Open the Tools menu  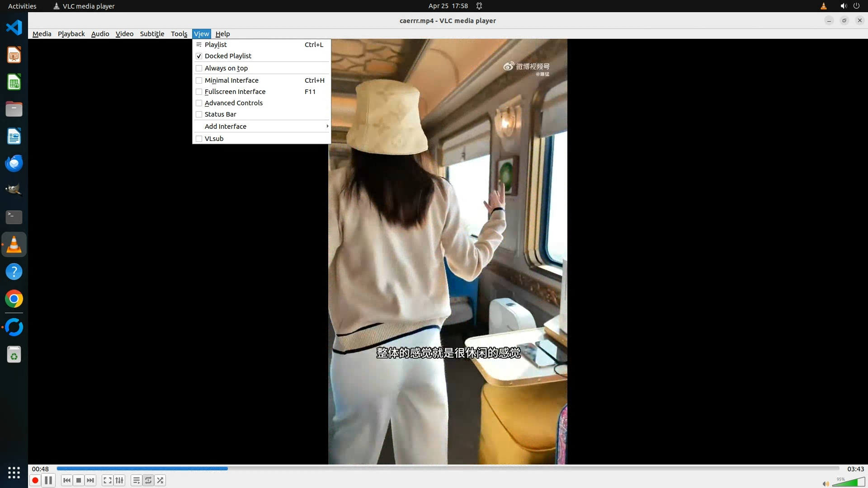(179, 34)
